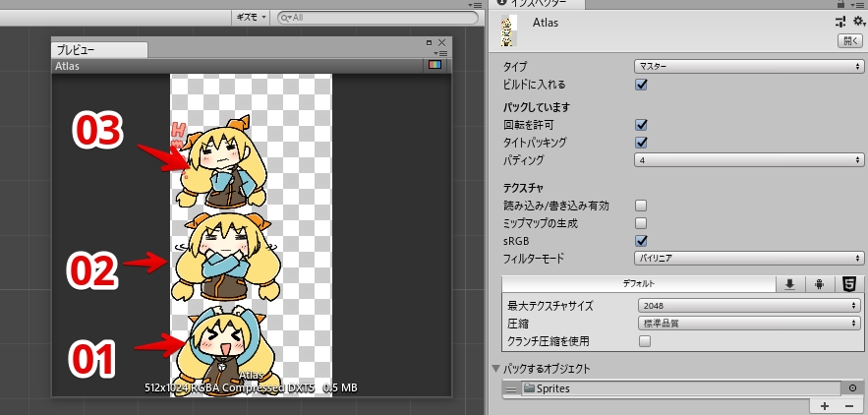The width and height of the screenshot is (868, 415).
Task: Open the フィルターモード dropdown showing バイリニア
Action: point(749,259)
